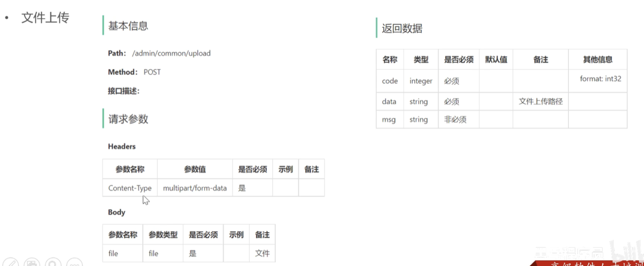
Task: Select the multipart/form-data value cell
Action: 195,188
